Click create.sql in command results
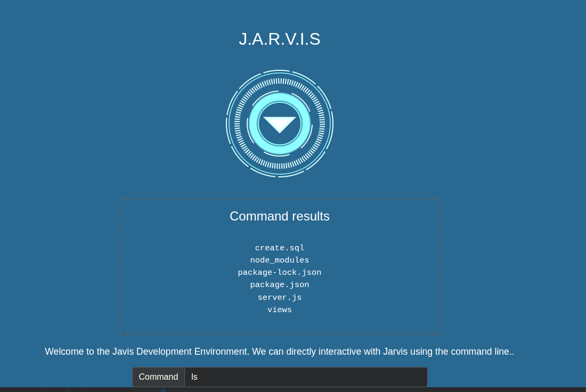The image size is (586, 392). pyautogui.click(x=280, y=248)
